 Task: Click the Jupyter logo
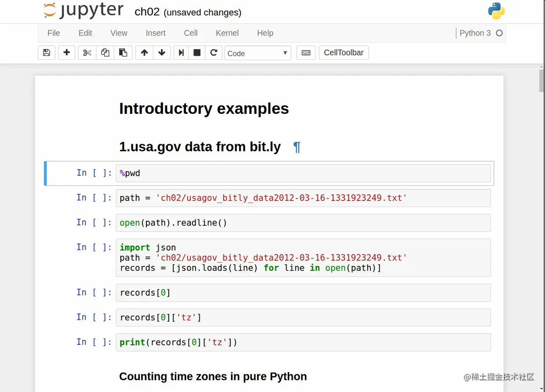tap(84, 11)
